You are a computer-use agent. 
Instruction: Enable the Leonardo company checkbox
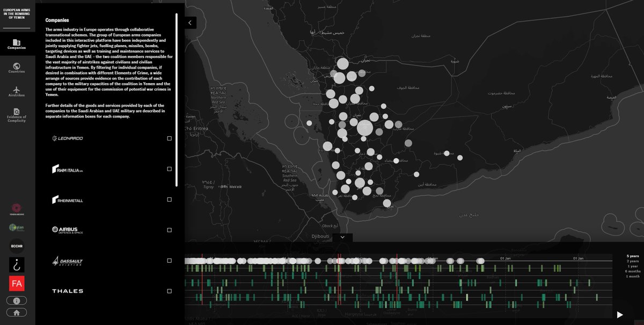click(x=170, y=138)
